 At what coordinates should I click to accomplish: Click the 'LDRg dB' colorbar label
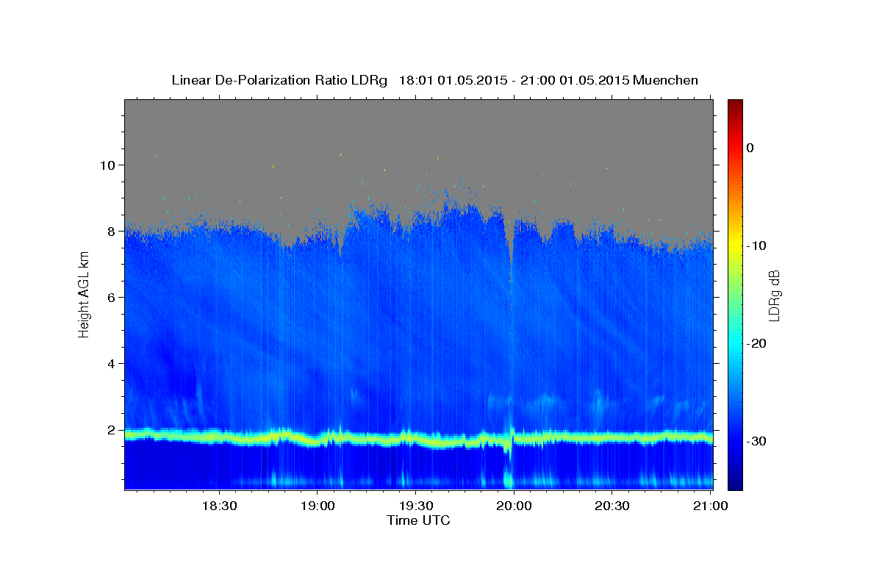pos(773,295)
